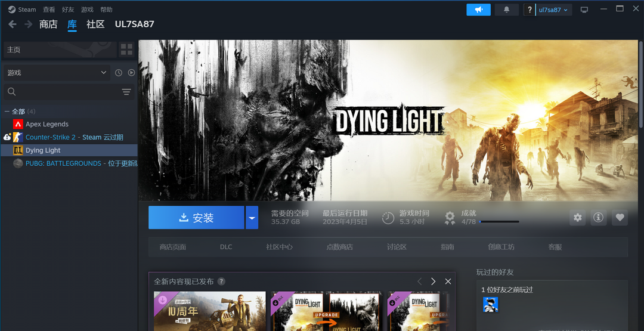This screenshot has width=644, height=331.
Task: Switch to grid collections view icon
Action: [x=126, y=50]
